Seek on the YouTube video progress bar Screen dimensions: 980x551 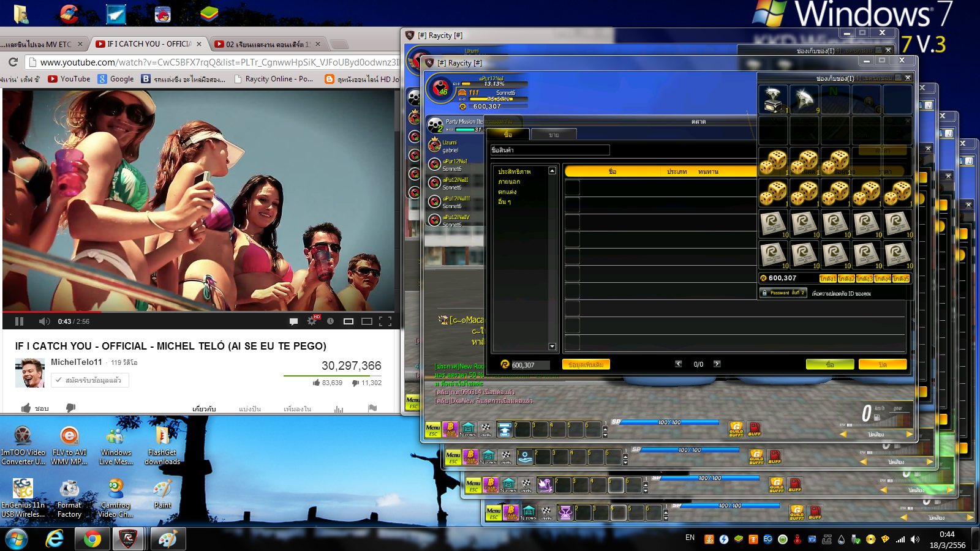coord(198,312)
